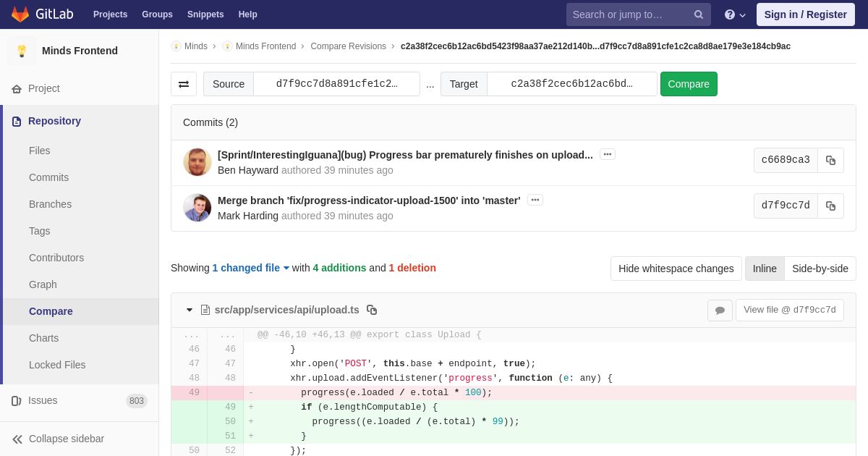
Task: Click the GitLab fox logo
Action: [x=20, y=14]
